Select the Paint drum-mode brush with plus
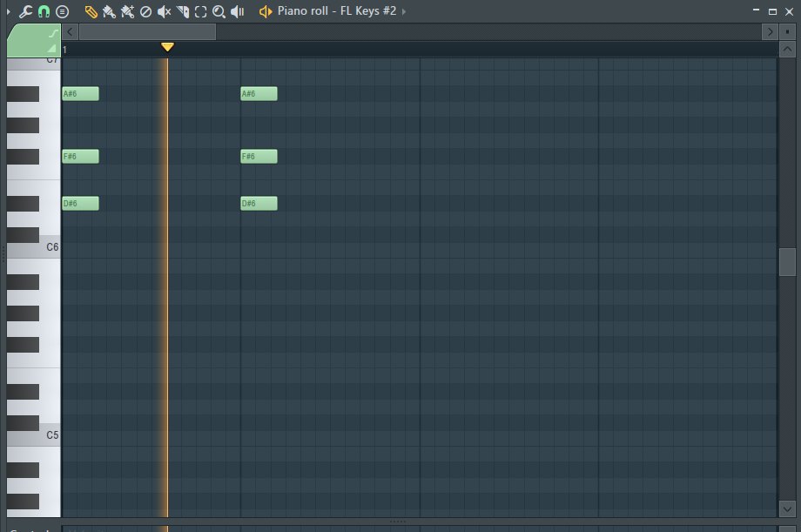Image resolution: width=801 pixels, height=532 pixels. tap(127, 11)
